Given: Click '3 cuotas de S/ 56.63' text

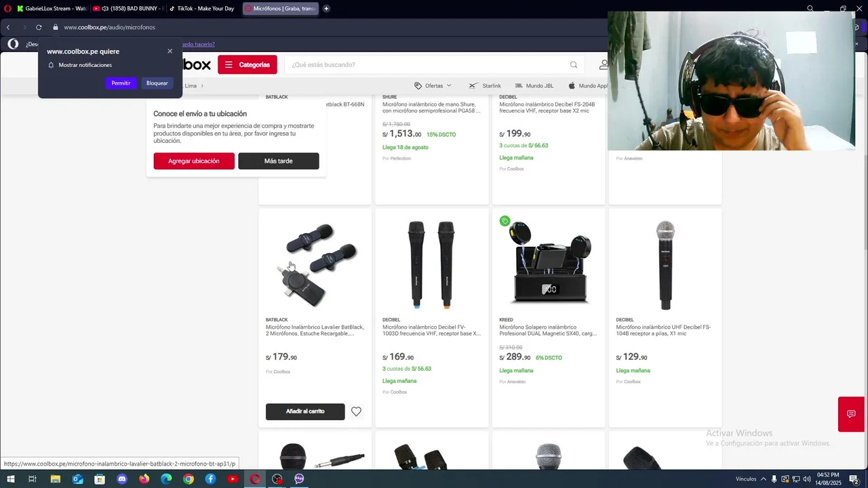Looking at the screenshot, I should [407, 369].
